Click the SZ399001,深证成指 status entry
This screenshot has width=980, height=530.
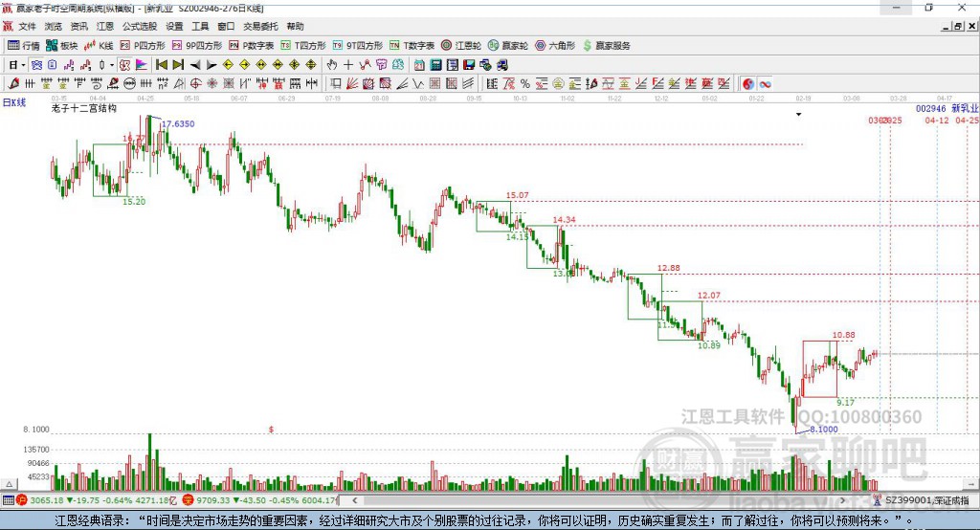[x=927, y=500]
